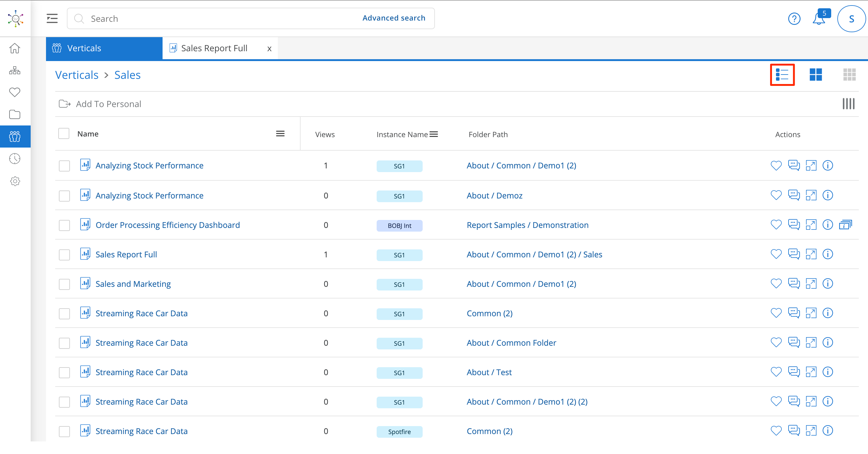Open the Home icon in sidebar
The height and width of the screenshot is (454, 868).
point(15,48)
